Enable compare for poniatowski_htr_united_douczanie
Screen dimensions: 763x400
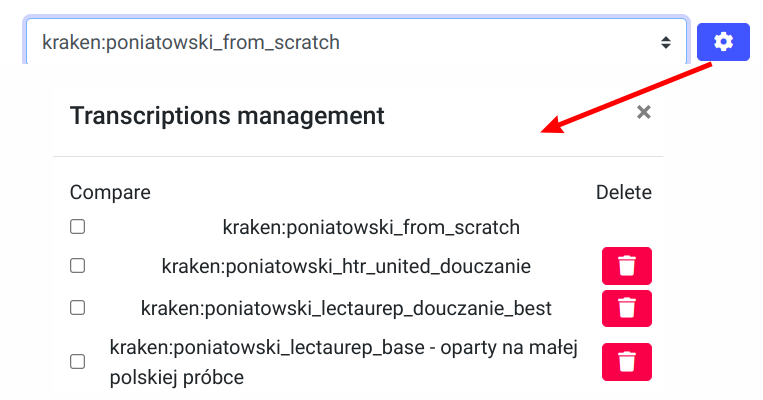point(77,266)
